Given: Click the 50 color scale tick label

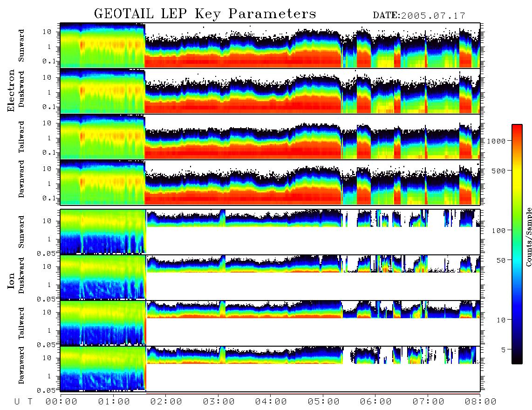Looking at the screenshot, I should coord(501,260).
